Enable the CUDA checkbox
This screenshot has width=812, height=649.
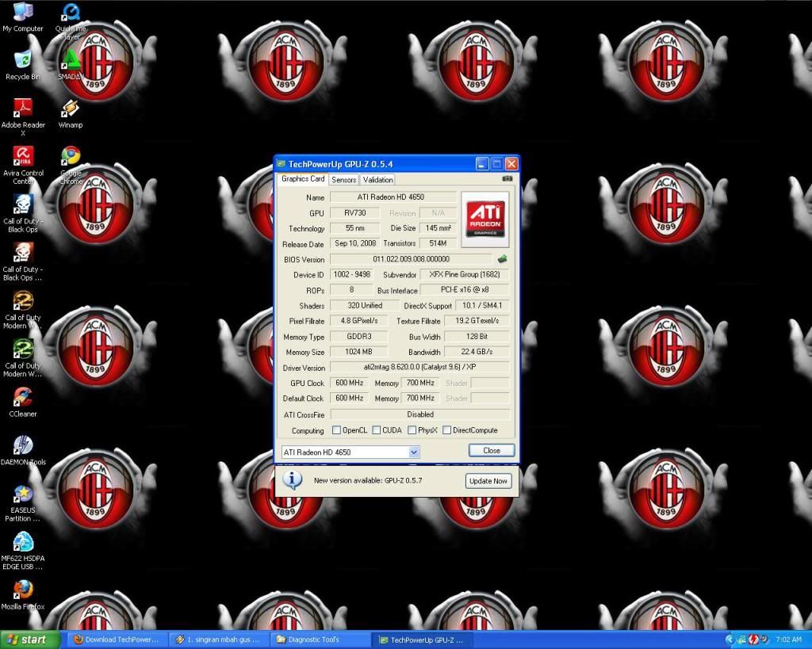tap(377, 430)
